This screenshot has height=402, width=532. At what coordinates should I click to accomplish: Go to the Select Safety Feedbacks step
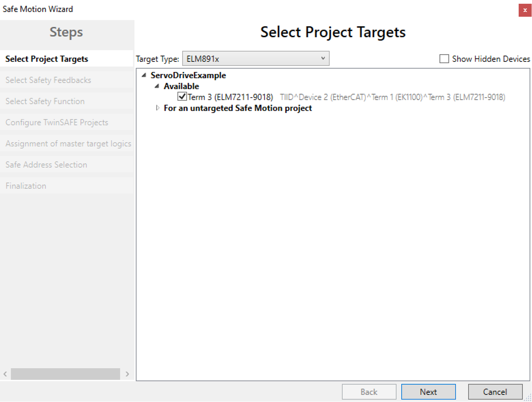pos(67,80)
